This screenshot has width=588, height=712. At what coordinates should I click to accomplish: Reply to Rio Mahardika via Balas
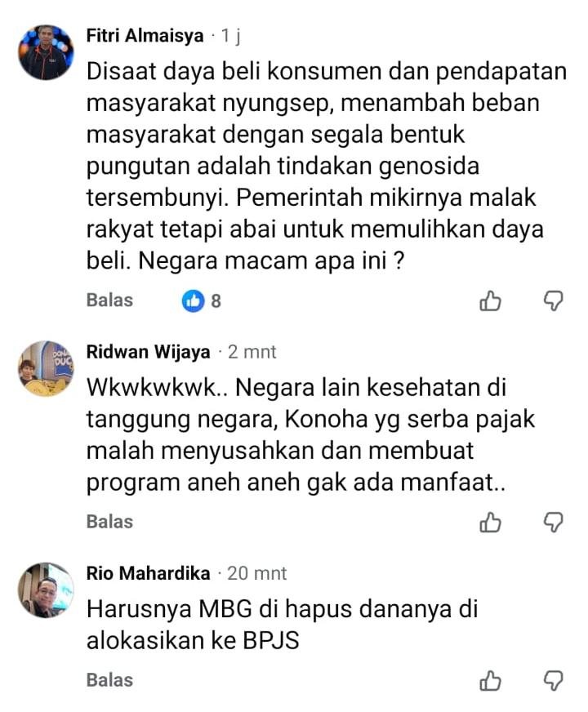[109, 680]
